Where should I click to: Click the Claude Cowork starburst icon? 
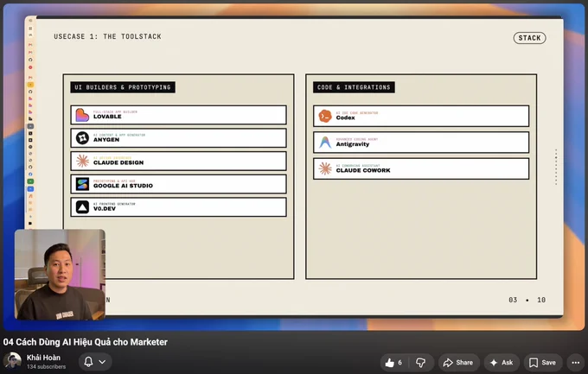pos(325,168)
